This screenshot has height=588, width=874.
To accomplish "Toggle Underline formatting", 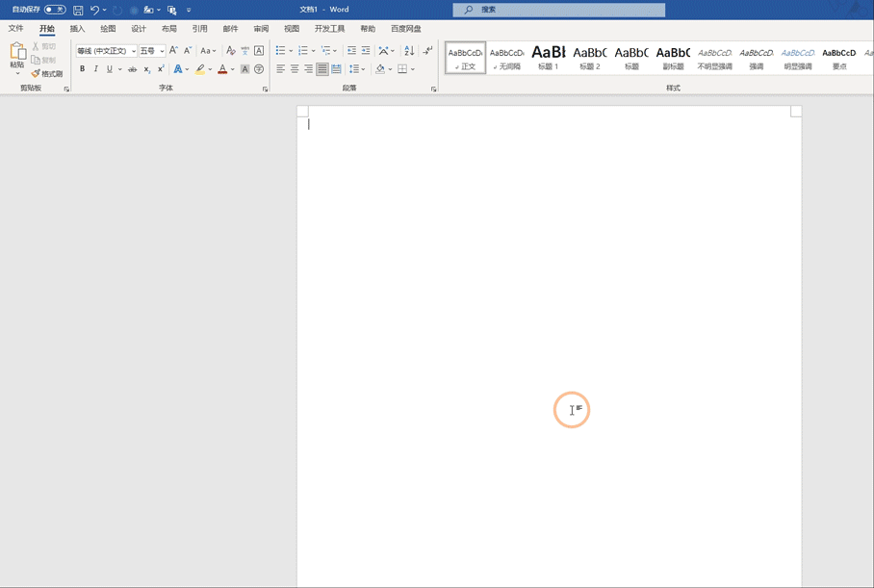I will (110, 69).
